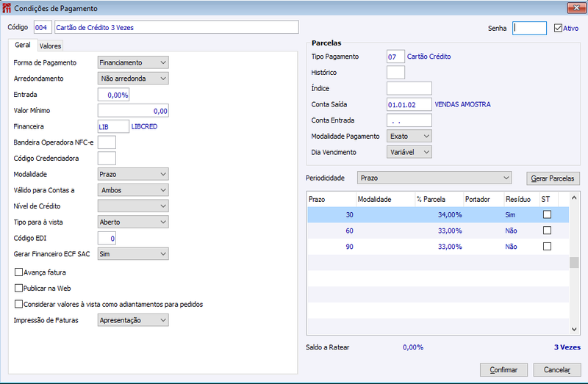Click the Resíduo column header
This screenshot has height=384, width=588.
coord(522,199)
